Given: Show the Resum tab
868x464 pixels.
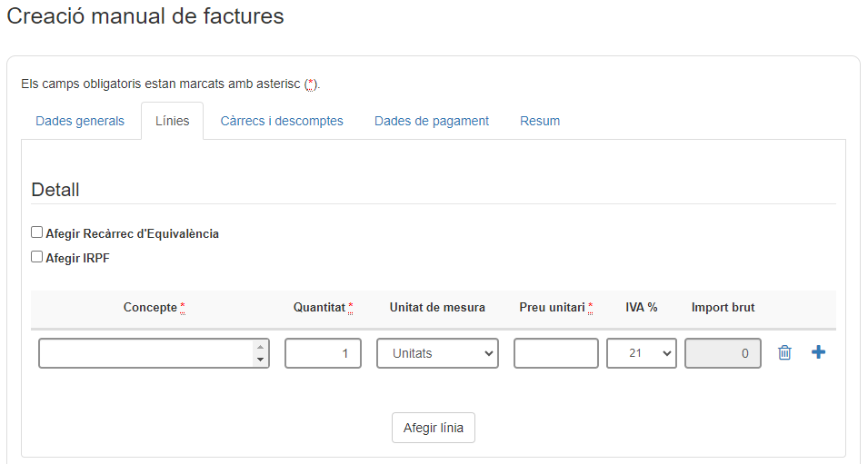Looking at the screenshot, I should pyautogui.click(x=540, y=121).
